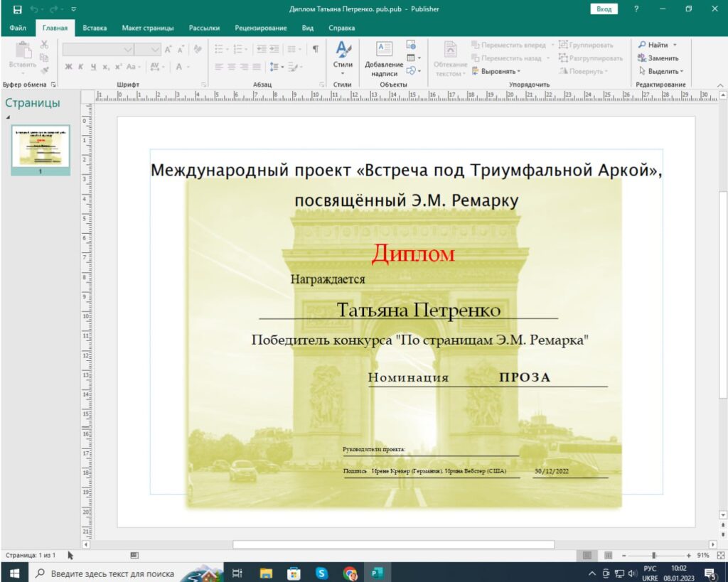Viewport: 728px width, 582px height.
Task: Click the Заменить replace icon
Action: pyautogui.click(x=642, y=58)
